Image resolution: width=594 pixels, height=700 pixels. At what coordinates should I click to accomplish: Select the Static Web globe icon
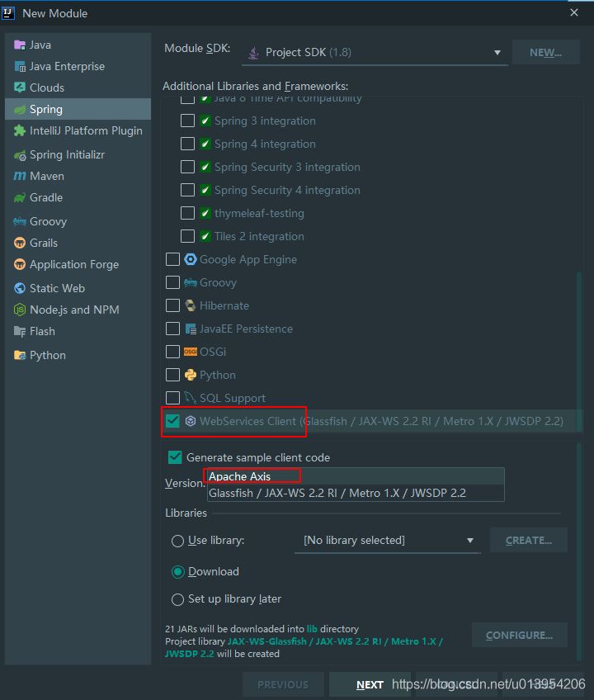20,288
